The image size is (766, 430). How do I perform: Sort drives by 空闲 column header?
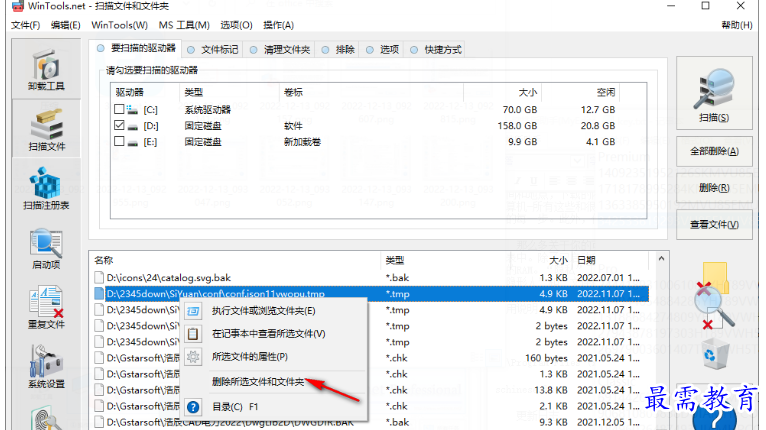coord(580,92)
